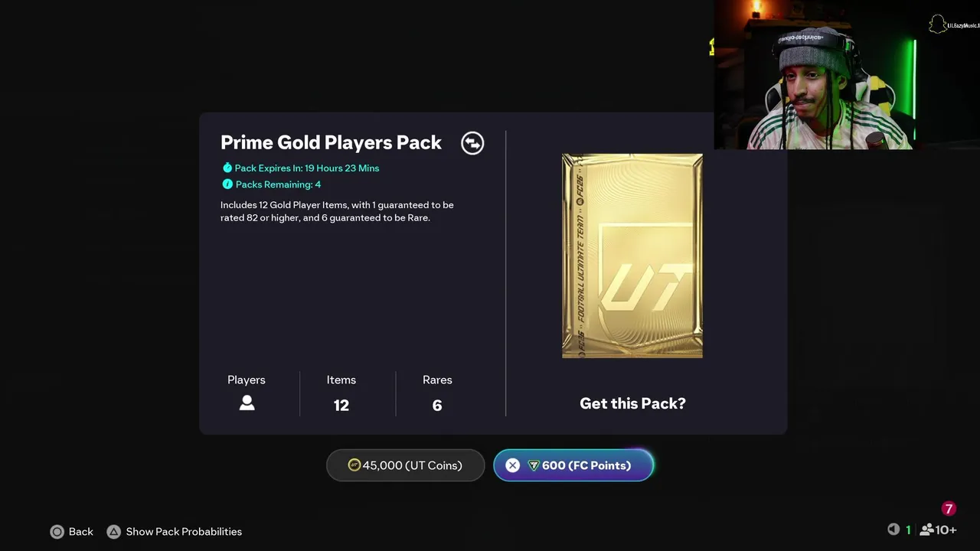This screenshot has width=980, height=551.
Task: Click the gold pack card image
Action: point(632,256)
